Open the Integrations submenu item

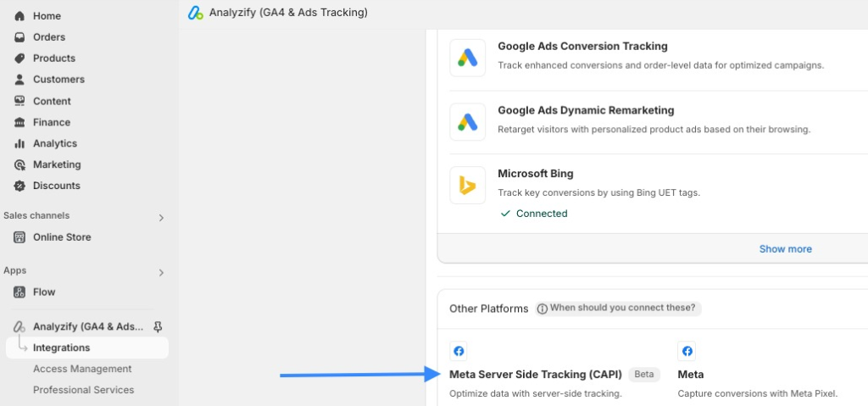61,348
